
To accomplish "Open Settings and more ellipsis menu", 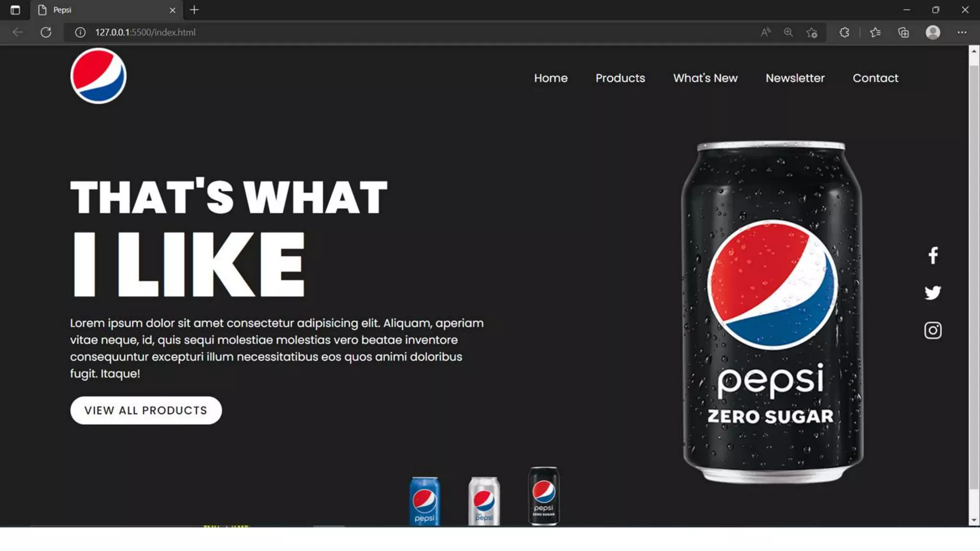I will [962, 32].
